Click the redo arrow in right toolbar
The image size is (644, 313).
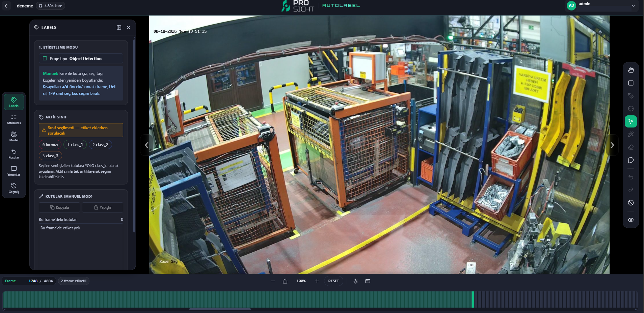630,190
